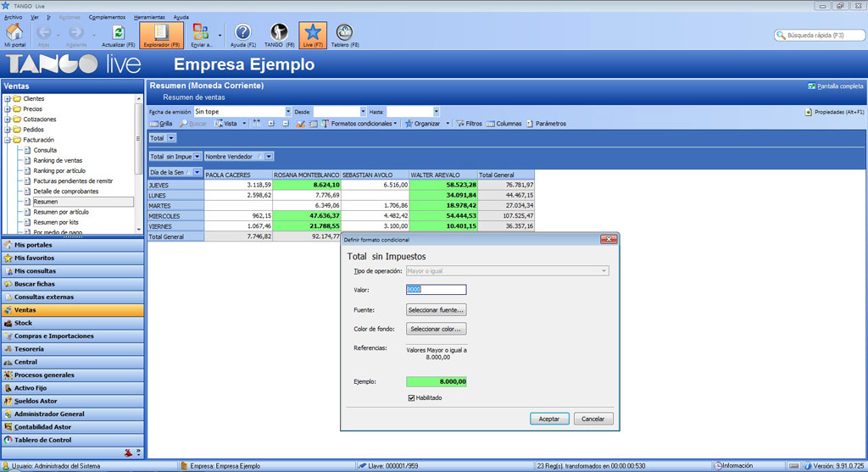
Task: Click the MIERCOLES row header
Action: 176,216
